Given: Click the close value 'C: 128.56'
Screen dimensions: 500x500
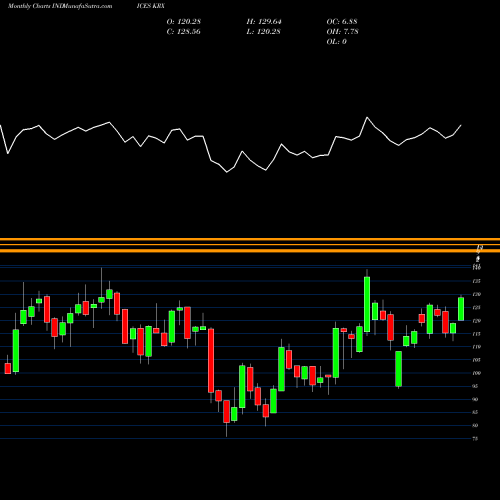Looking at the screenshot, I should coord(184,32).
